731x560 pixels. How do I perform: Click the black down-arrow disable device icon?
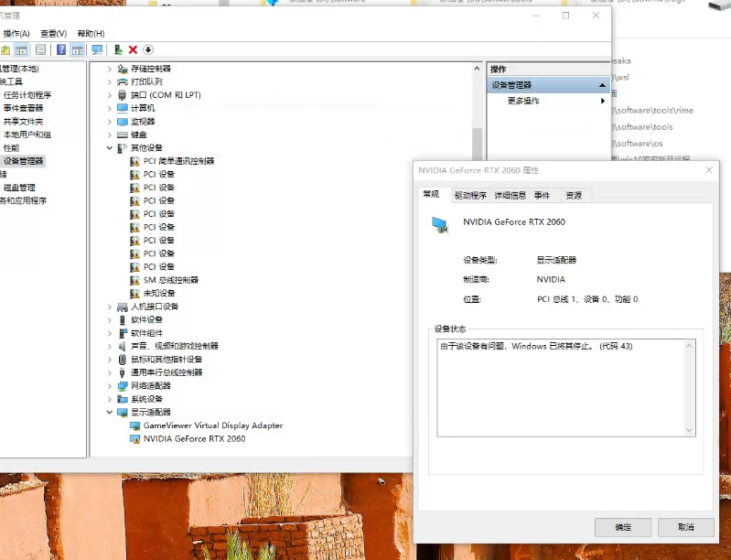148,49
